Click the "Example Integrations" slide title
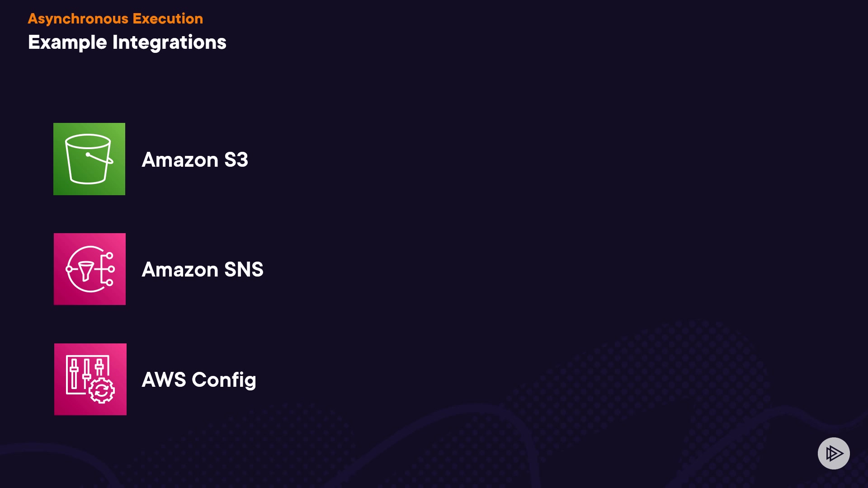This screenshot has width=868, height=488. click(127, 42)
